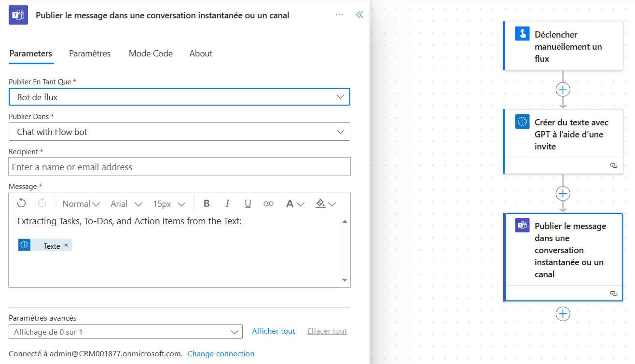Undo the last message edit
This screenshot has width=635, height=364.
click(21, 203)
